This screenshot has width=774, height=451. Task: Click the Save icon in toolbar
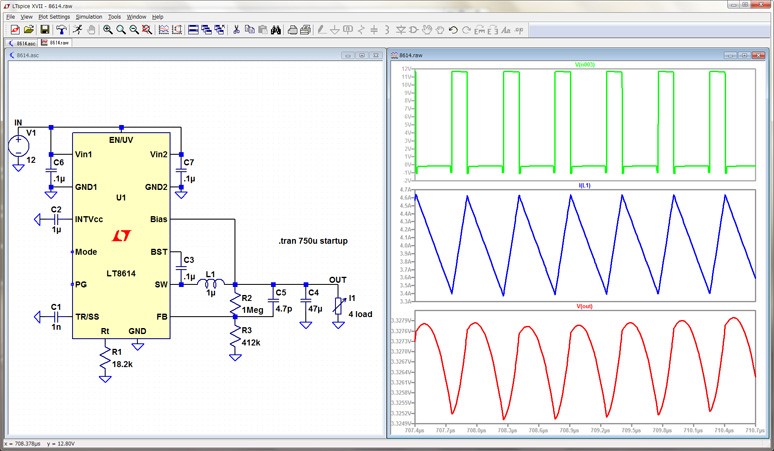pos(43,30)
